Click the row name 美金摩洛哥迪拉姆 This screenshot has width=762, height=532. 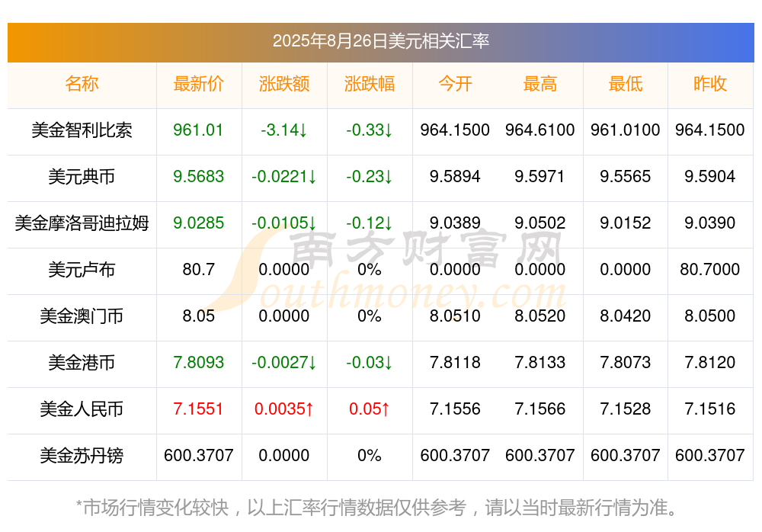pos(82,223)
